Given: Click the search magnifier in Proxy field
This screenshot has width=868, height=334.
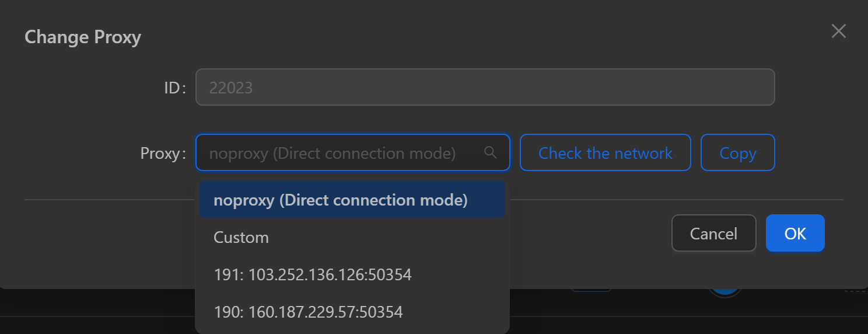Looking at the screenshot, I should coord(491,152).
